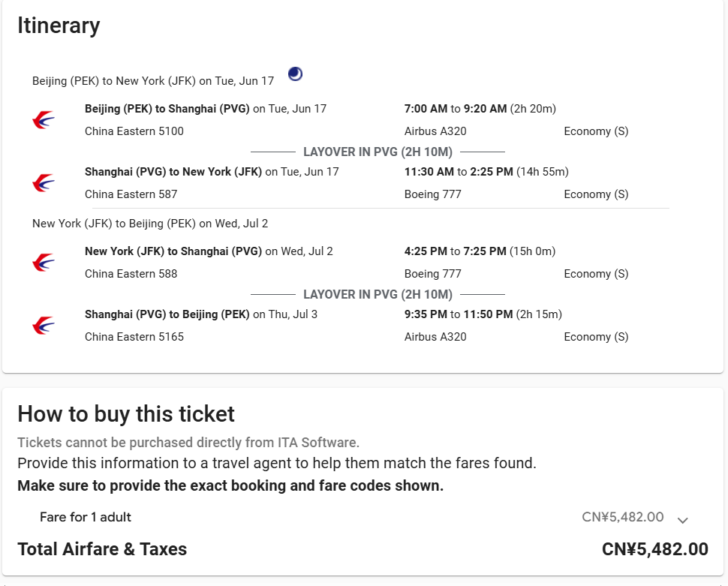The height and width of the screenshot is (586, 728).
Task: Click the CN¥5,482.00 fare amount beside chevron
Action: (622, 517)
